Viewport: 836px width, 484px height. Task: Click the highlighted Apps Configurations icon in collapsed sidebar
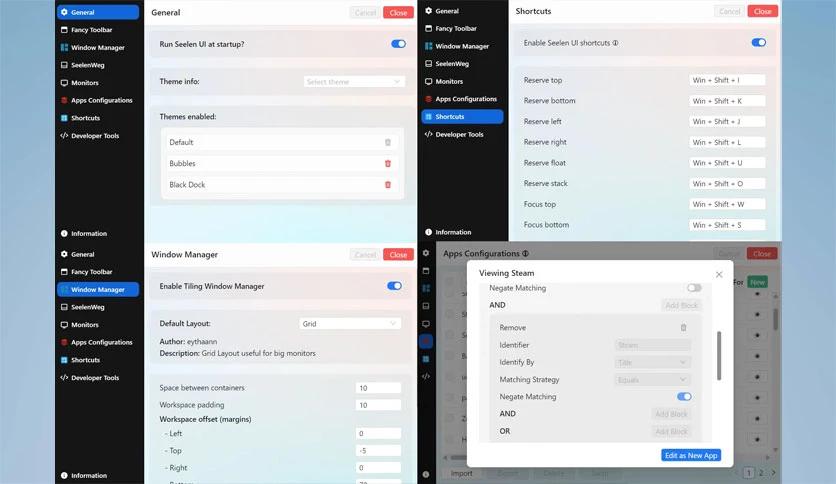point(426,341)
